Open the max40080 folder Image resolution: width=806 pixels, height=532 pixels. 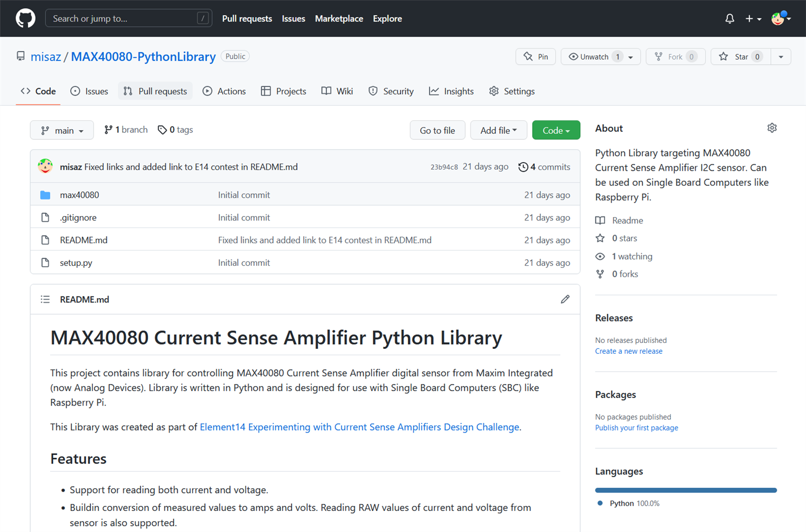pyautogui.click(x=79, y=195)
